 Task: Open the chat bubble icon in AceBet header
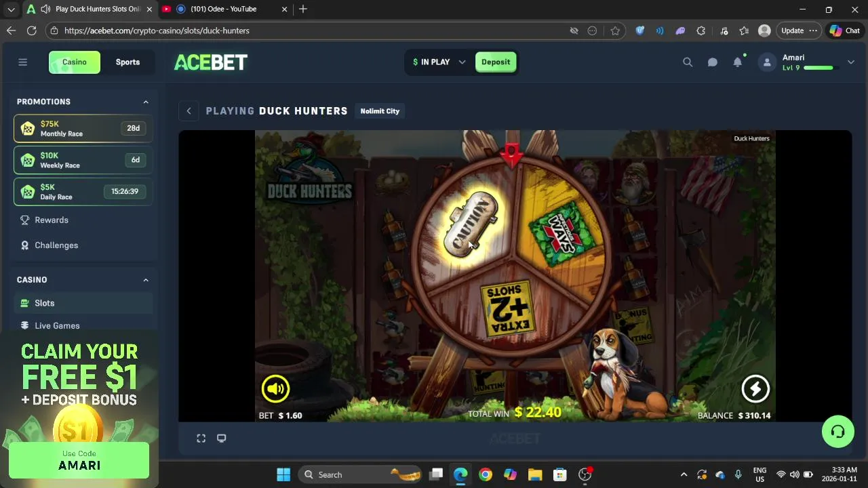coord(713,62)
